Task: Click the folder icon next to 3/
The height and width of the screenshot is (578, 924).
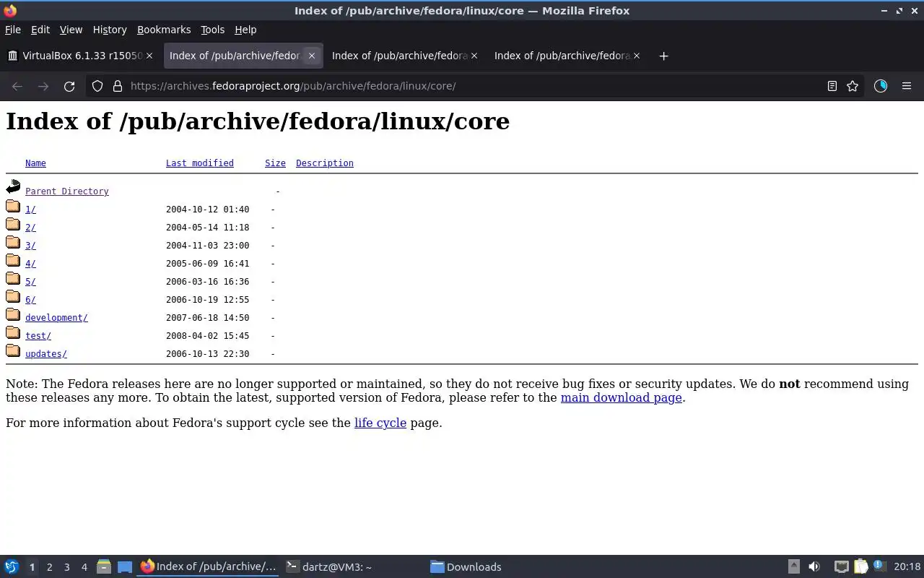Action: 13,243
